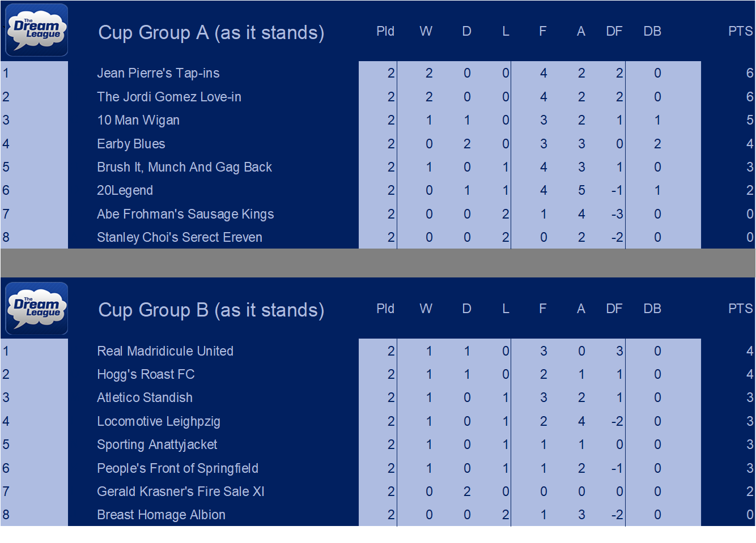The height and width of the screenshot is (543, 756).
Task: Click the Dream League logo beside Group A
Action: coord(37,30)
